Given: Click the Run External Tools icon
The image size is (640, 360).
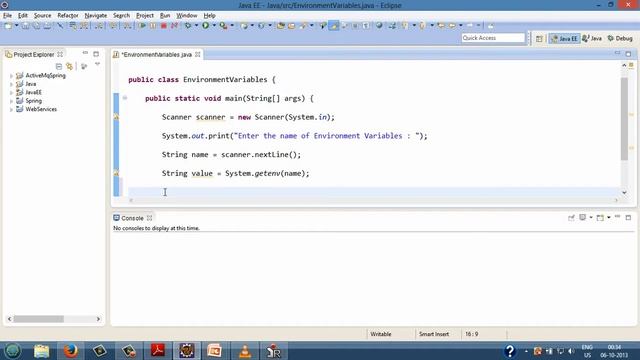Looking at the screenshot, I should 223,26.
